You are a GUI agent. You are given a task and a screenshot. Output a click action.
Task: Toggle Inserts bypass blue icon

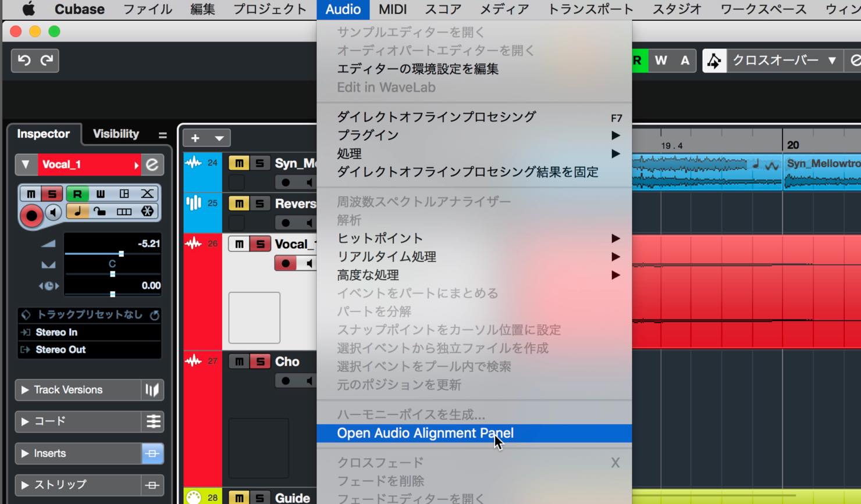point(152,453)
